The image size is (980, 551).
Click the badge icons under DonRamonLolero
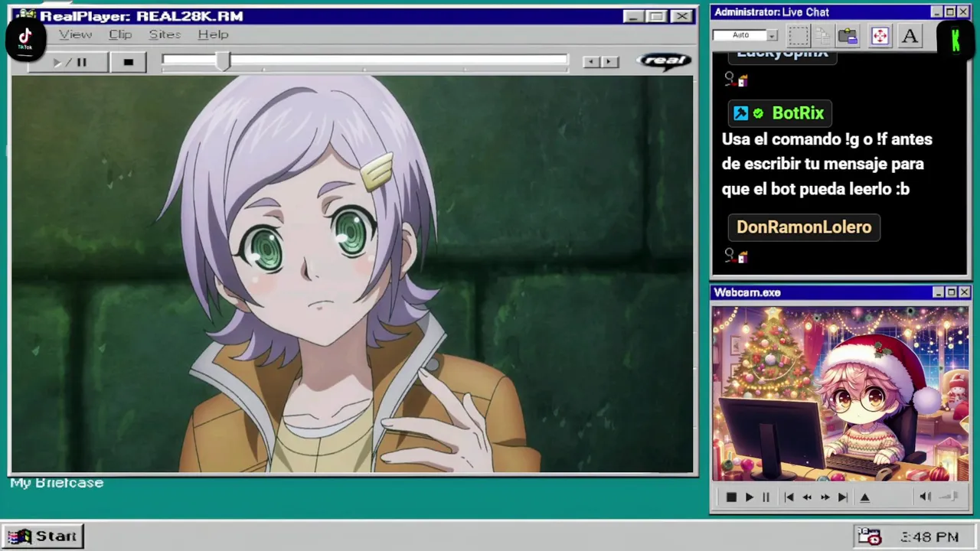pos(736,255)
